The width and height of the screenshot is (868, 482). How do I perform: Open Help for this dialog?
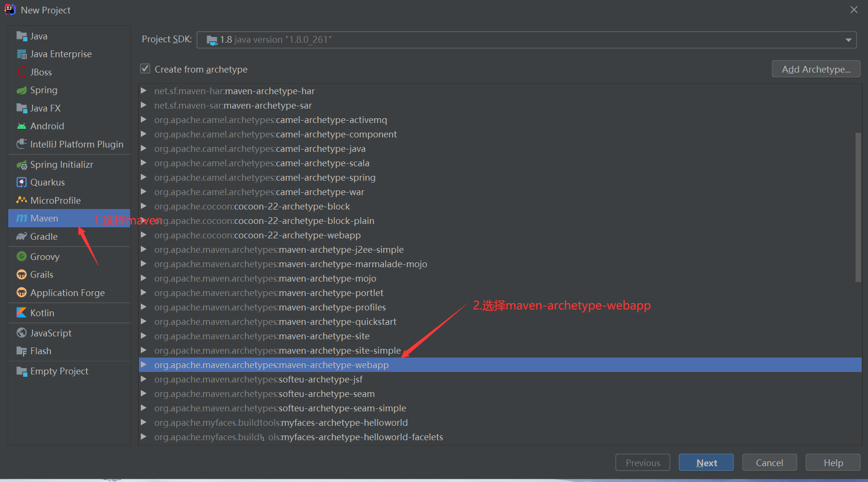(x=833, y=463)
